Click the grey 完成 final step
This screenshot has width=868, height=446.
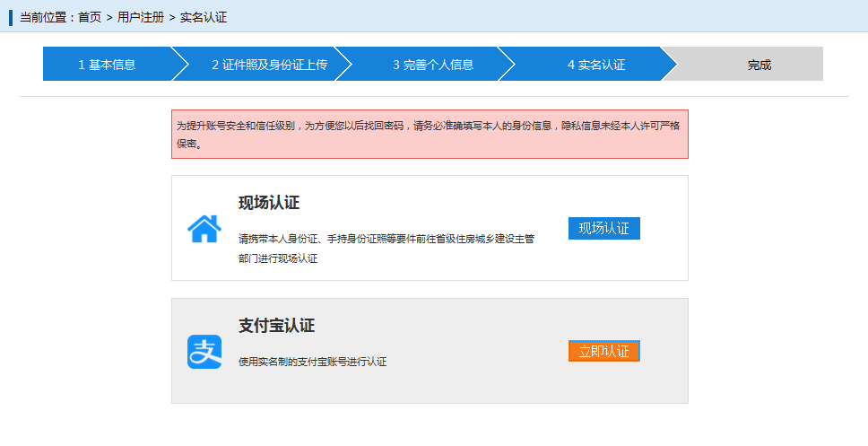click(759, 65)
